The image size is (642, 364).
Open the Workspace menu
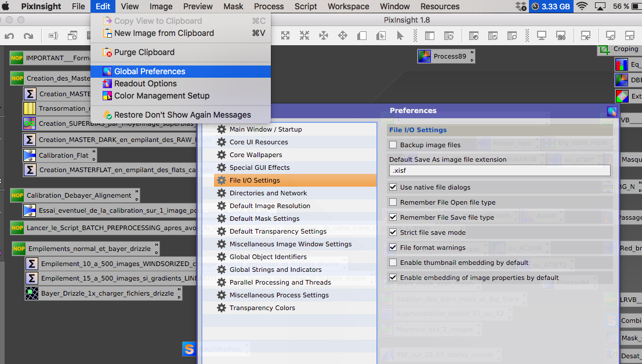click(x=349, y=6)
